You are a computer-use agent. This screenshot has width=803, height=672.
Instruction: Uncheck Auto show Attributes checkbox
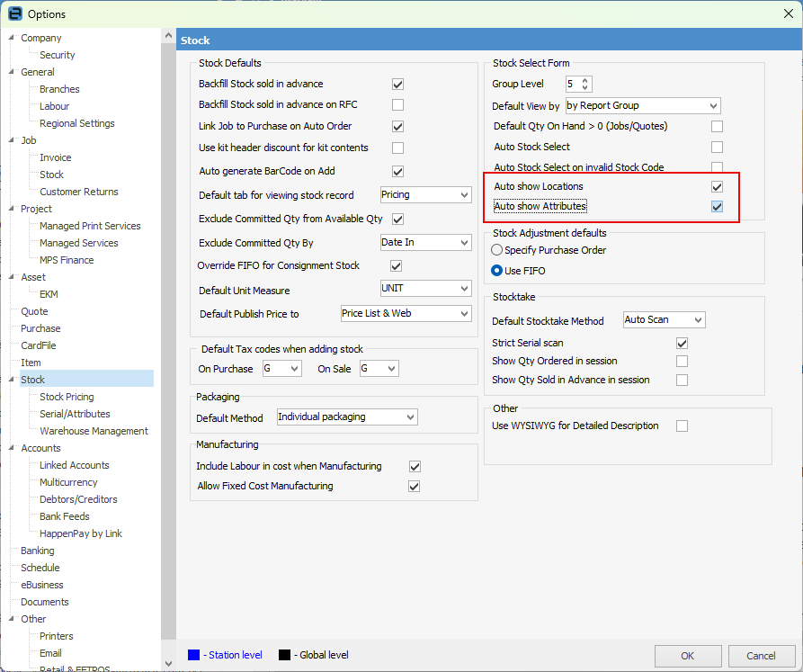point(717,206)
